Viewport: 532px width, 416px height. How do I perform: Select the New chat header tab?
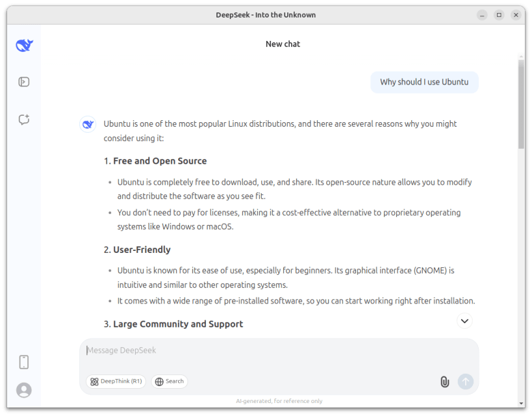283,44
